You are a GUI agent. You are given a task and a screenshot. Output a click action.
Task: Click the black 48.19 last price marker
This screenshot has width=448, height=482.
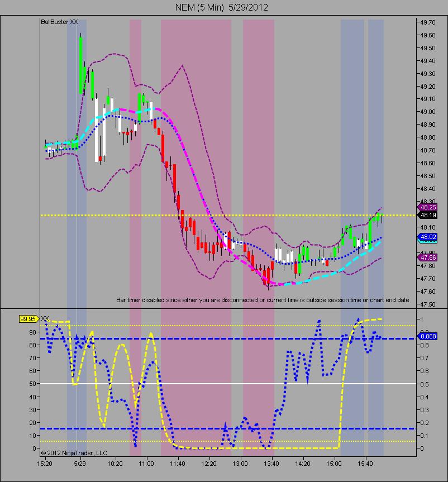tap(428, 215)
